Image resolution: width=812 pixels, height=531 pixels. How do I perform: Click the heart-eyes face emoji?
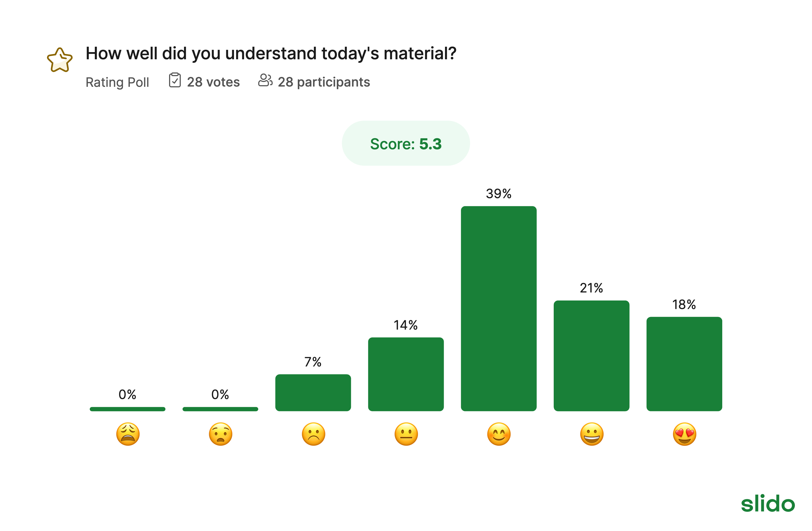tap(684, 434)
